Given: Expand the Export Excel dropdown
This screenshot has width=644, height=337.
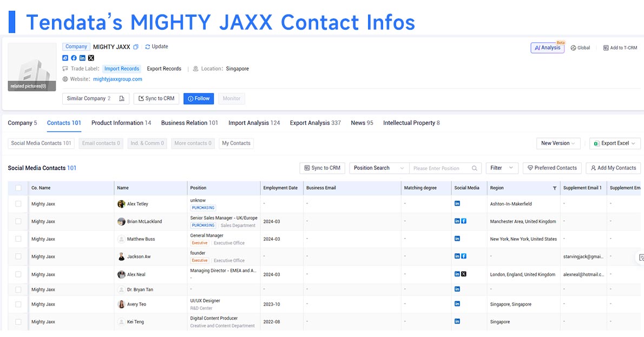Looking at the screenshot, I should pos(615,143).
